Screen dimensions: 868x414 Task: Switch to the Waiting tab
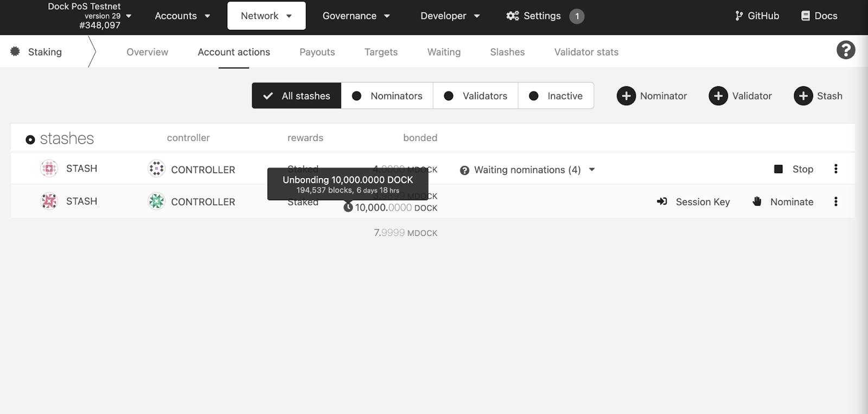pyautogui.click(x=444, y=52)
